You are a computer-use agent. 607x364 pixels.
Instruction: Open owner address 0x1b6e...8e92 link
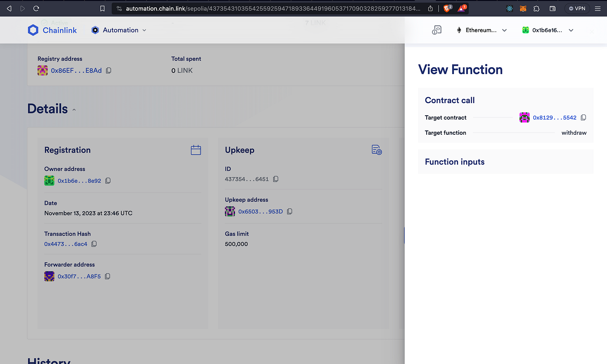click(79, 181)
